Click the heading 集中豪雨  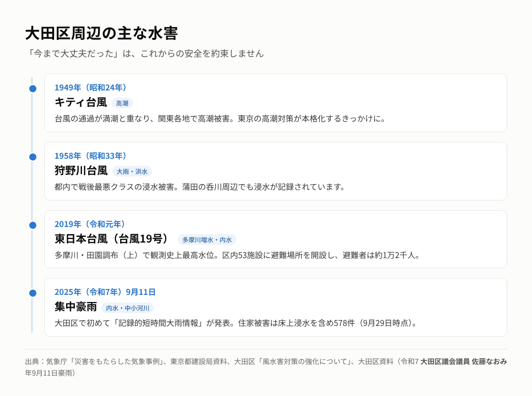tap(76, 307)
